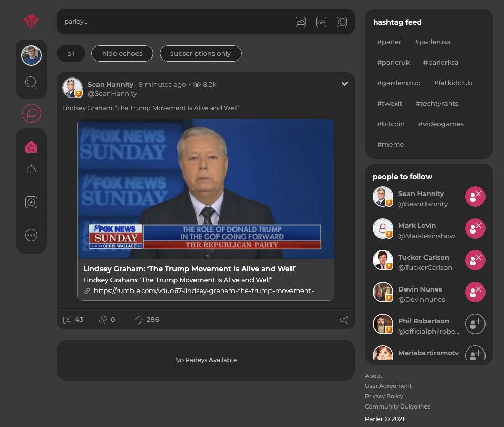Viewport: 504px width, 427px height.
Task: Open the #videogames hashtag
Action: (441, 124)
